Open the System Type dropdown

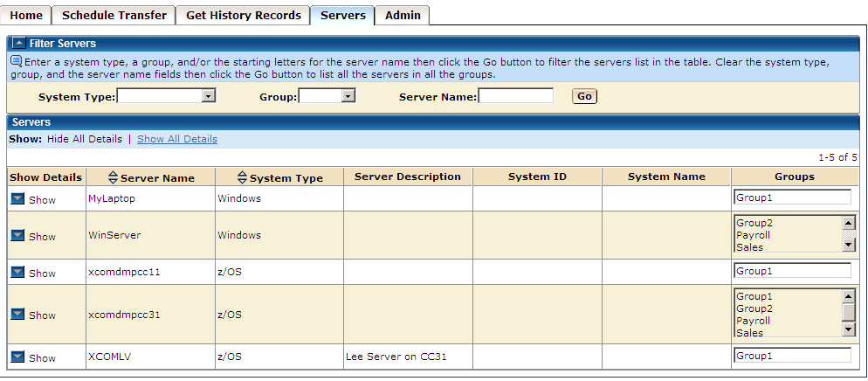click(209, 96)
